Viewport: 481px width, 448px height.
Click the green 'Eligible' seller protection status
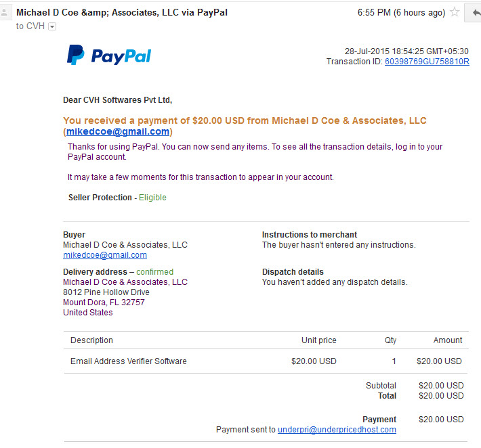[152, 198]
